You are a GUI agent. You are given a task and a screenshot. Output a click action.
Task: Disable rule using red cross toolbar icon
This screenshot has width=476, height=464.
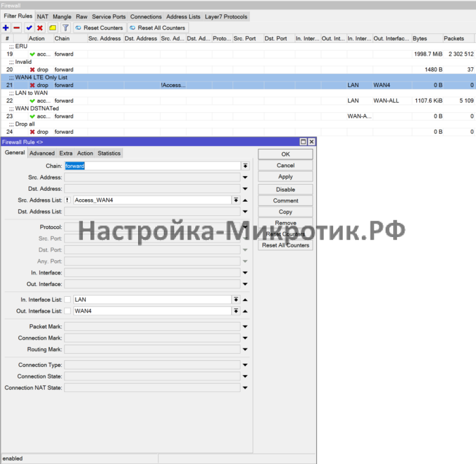39,28
